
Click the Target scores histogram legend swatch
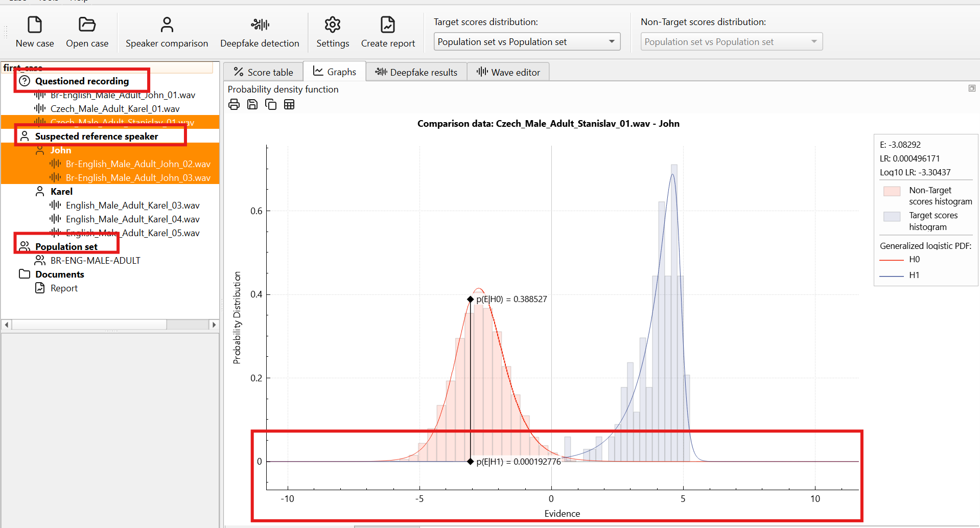click(892, 216)
